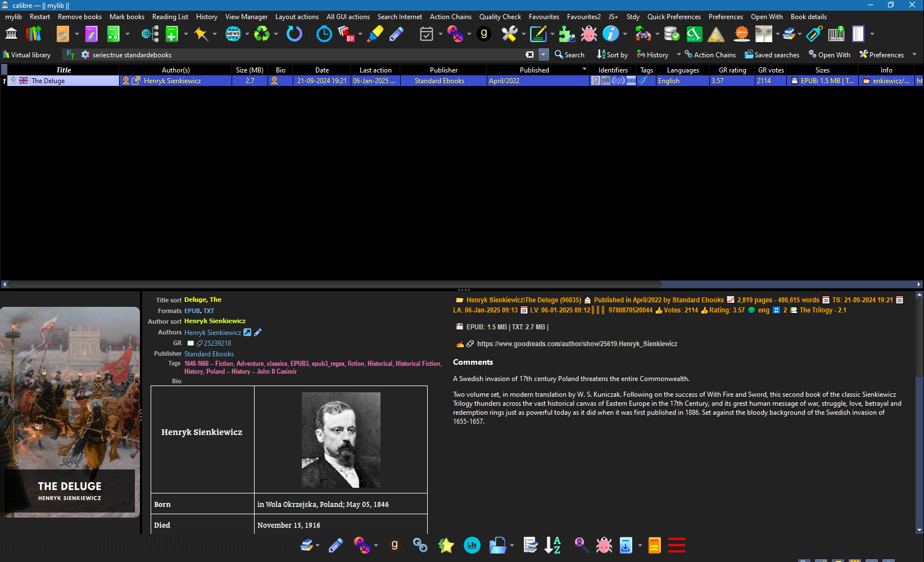Click the A-Z sort arrow icon in bottom toolbar
Viewport: 924px width, 562px height.
point(552,545)
